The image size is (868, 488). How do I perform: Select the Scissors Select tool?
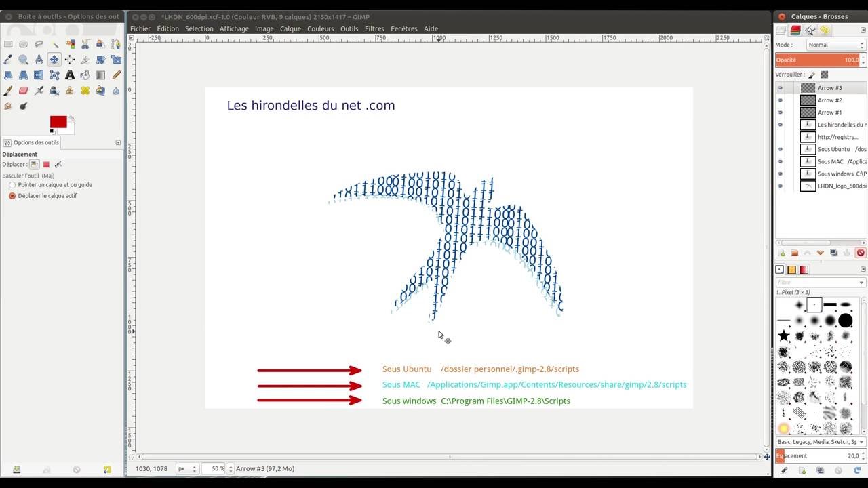[x=85, y=44]
